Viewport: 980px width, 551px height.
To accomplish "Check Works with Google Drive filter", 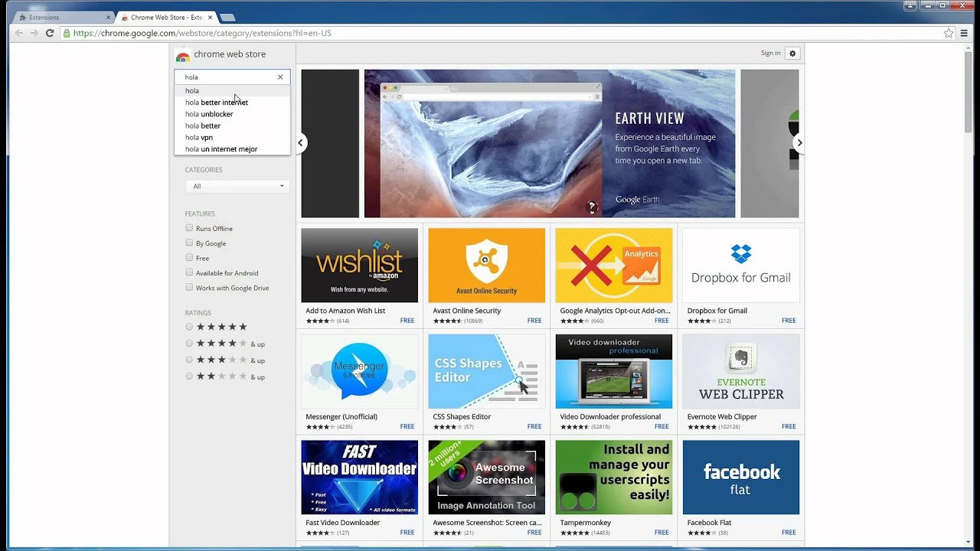I will click(x=189, y=288).
